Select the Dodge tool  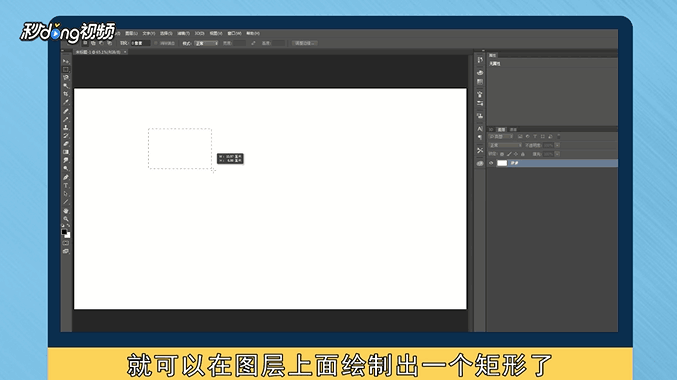(x=66, y=169)
